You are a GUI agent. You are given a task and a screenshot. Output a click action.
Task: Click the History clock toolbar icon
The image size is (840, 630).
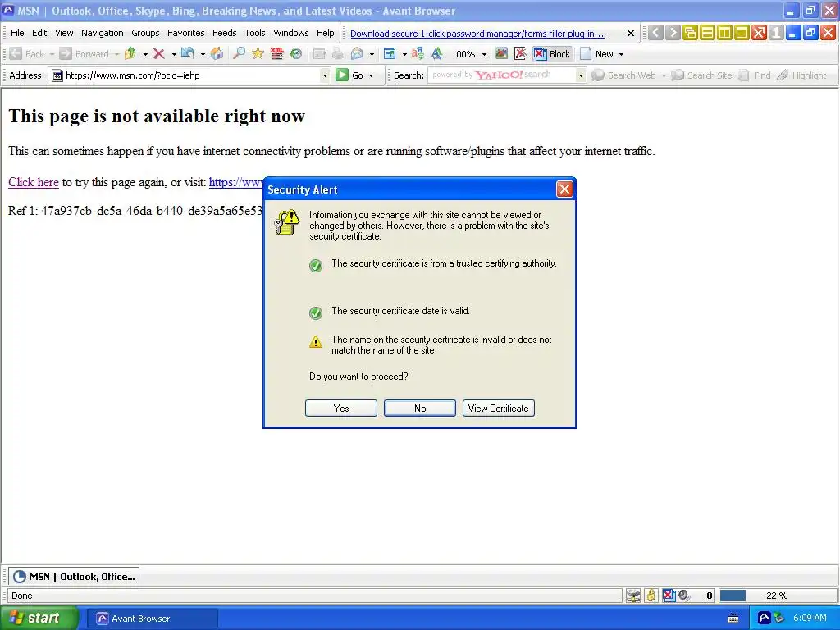coord(295,53)
